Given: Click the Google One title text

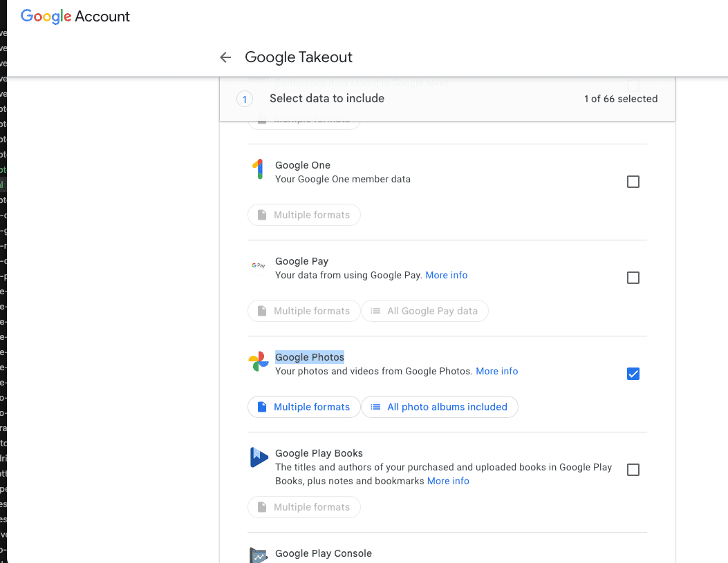Looking at the screenshot, I should pos(303,165).
